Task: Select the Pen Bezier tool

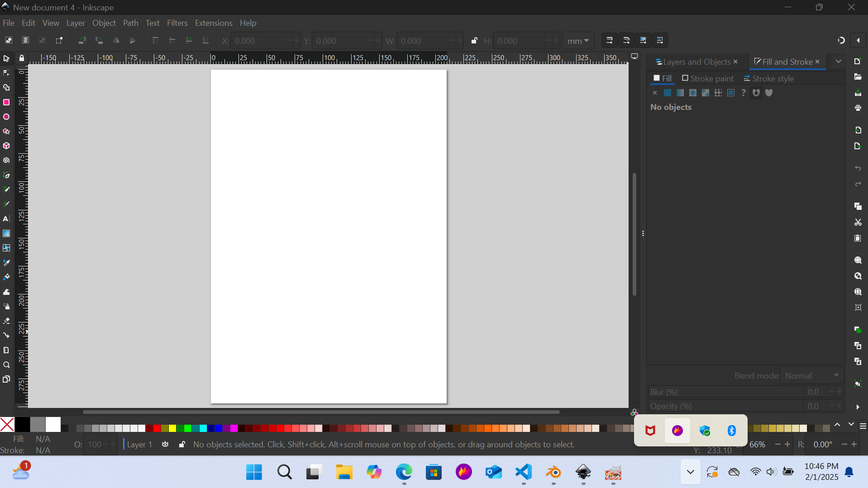Action: [x=6, y=175]
